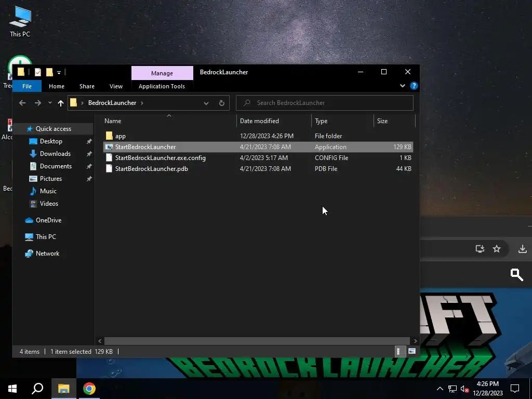Select the StartBedrockLauncher application icon
This screenshot has width=532, height=399.
[x=109, y=147]
